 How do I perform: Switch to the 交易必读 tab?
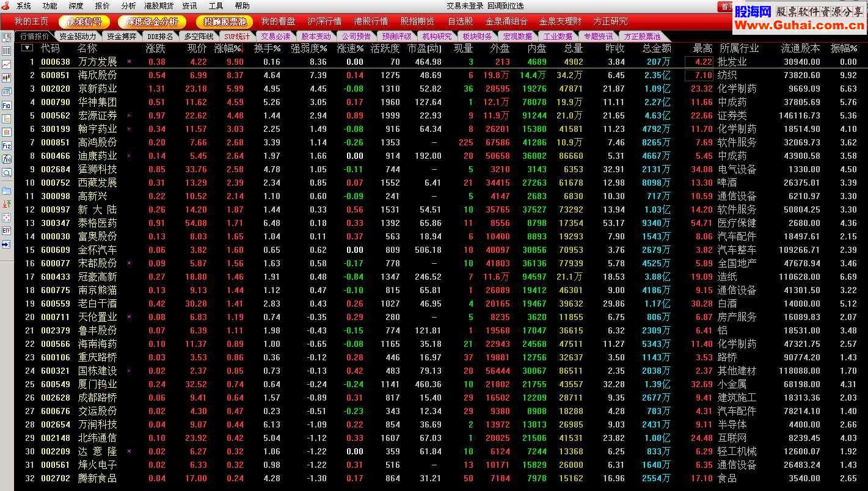[x=275, y=37]
